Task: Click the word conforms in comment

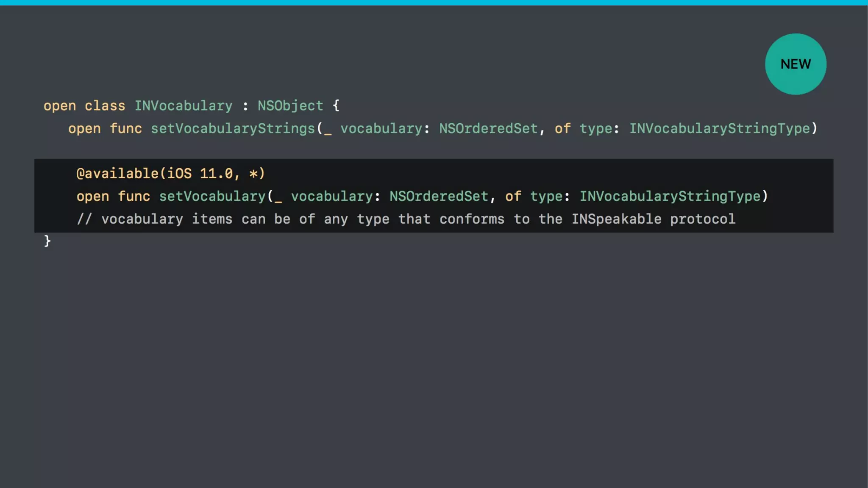Action: (472, 219)
